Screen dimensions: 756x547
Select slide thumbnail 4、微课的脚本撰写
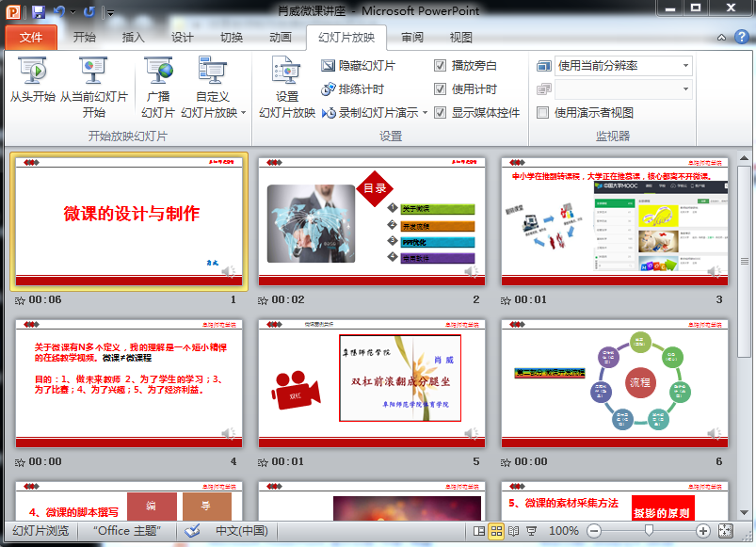129,501
